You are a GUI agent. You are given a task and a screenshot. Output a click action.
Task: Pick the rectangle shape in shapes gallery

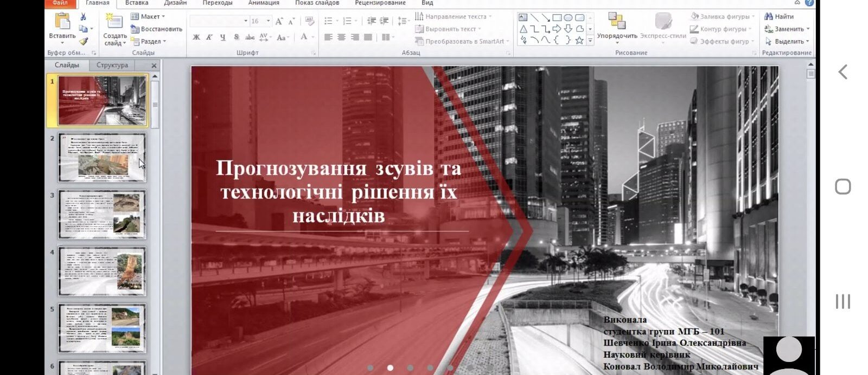(x=557, y=18)
